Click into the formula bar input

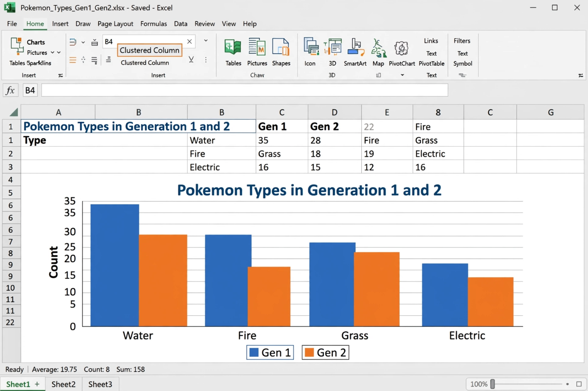pyautogui.click(x=245, y=90)
